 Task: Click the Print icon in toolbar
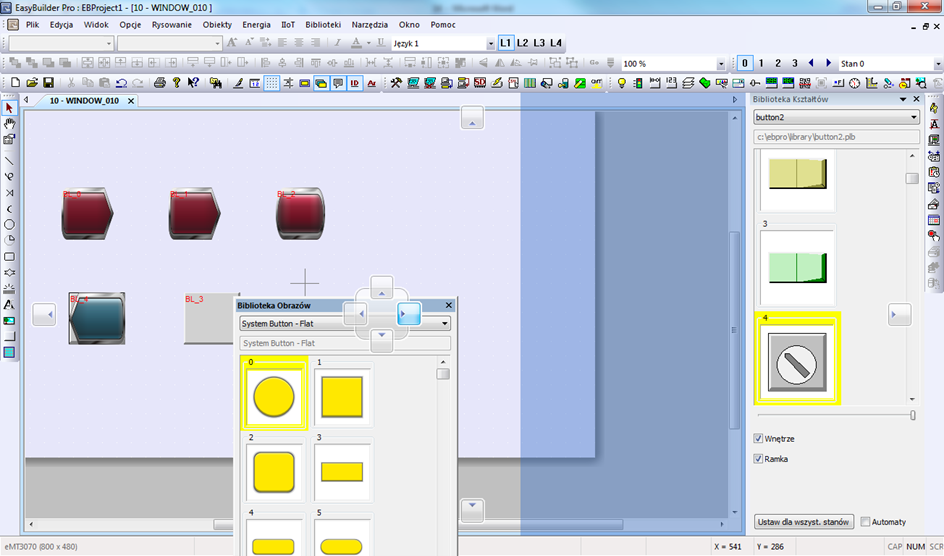coord(160,82)
